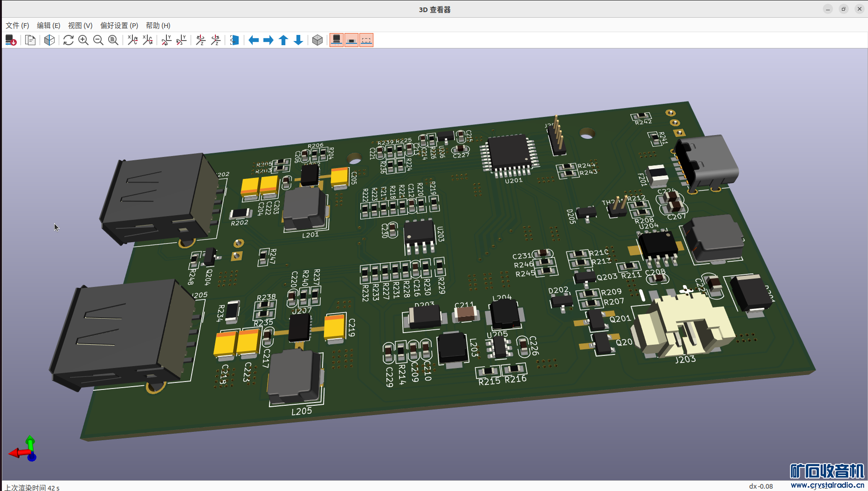
Task: Pan the board up with blue arrow
Action: tap(283, 40)
